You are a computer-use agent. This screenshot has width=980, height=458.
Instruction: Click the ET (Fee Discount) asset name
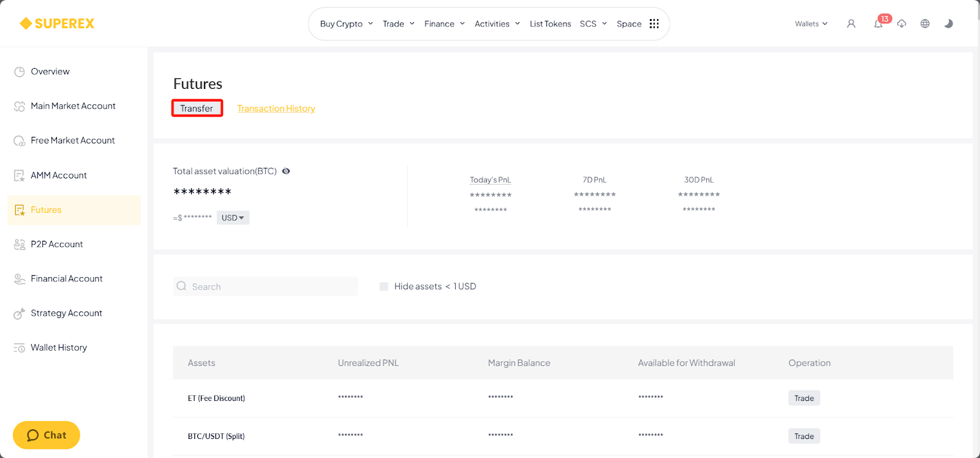(216, 398)
